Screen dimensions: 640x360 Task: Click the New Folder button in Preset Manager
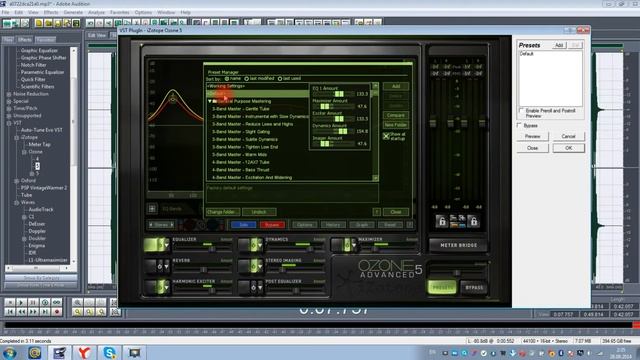point(395,125)
